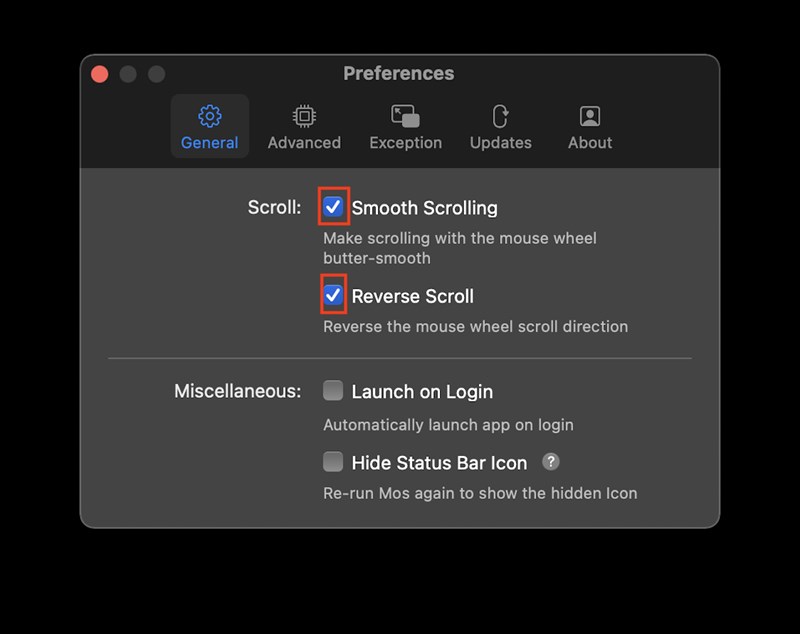Click the Reverse Scroll label text
Viewport: 800px width, 634px height.
412,296
